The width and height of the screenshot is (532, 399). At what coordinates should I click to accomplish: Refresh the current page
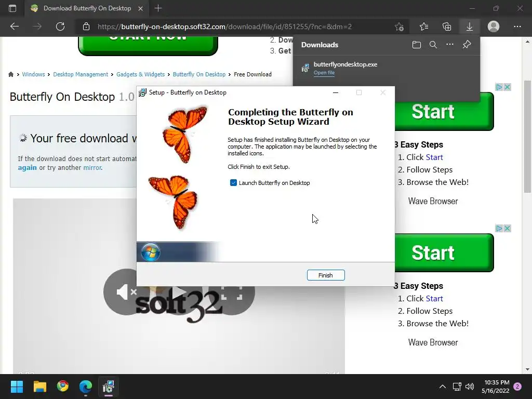60,26
